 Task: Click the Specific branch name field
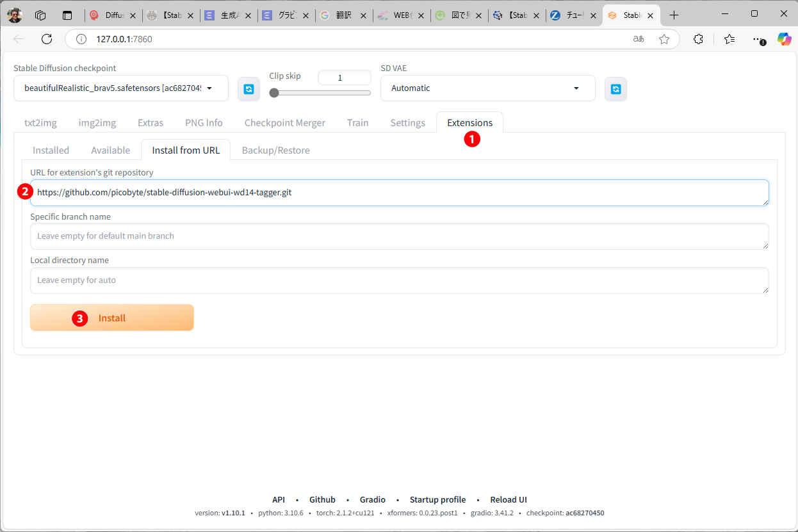398,236
